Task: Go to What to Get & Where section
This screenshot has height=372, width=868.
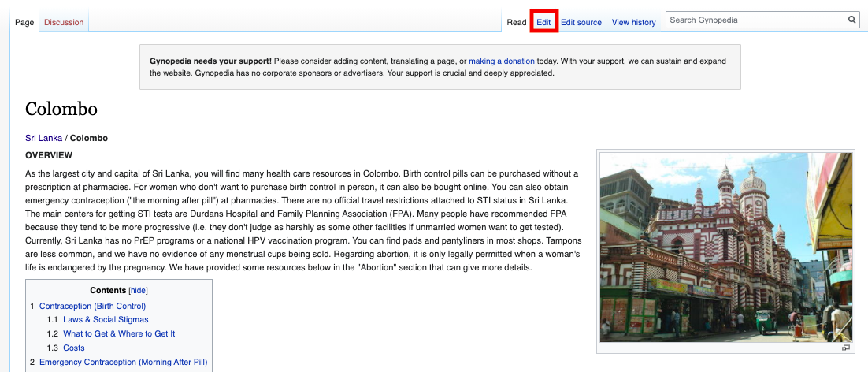Action: [x=119, y=333]
